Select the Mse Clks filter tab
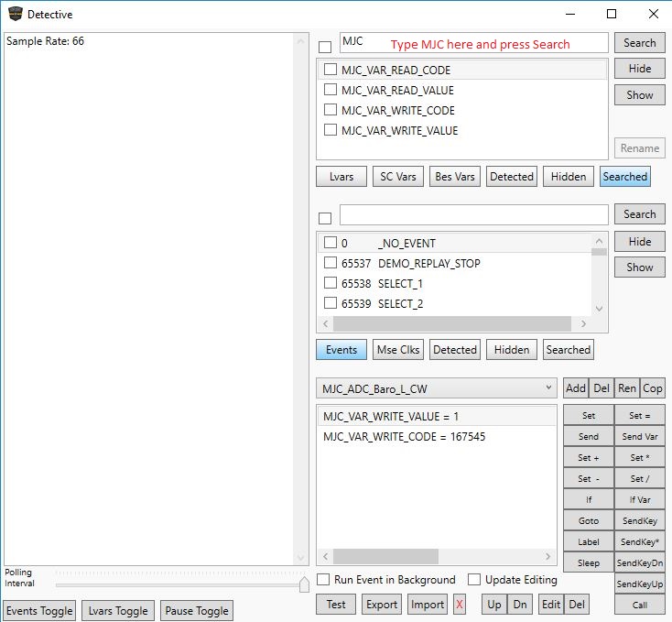The width and height of the screenshot is (672, 622). [x=398, y=350]
